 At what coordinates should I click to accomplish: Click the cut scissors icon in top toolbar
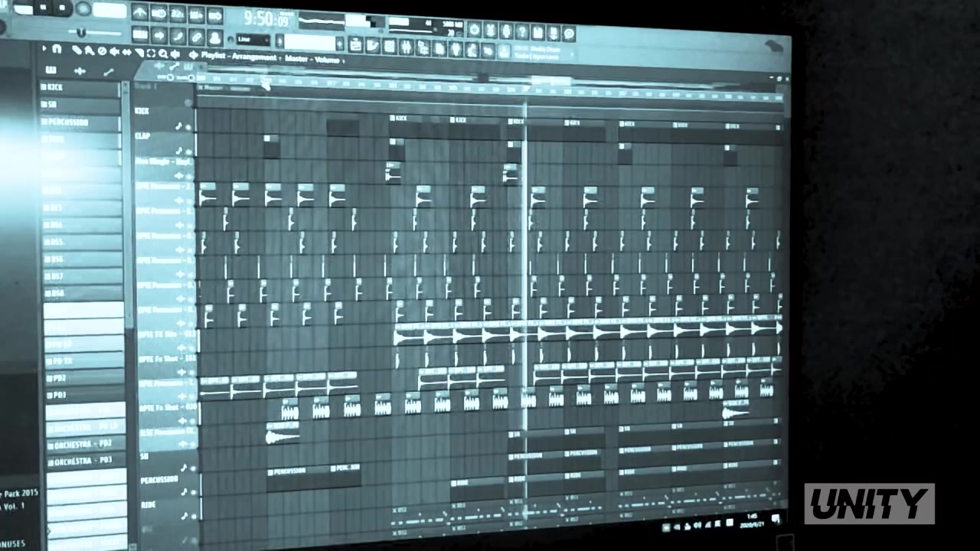[x=490, y=30]
